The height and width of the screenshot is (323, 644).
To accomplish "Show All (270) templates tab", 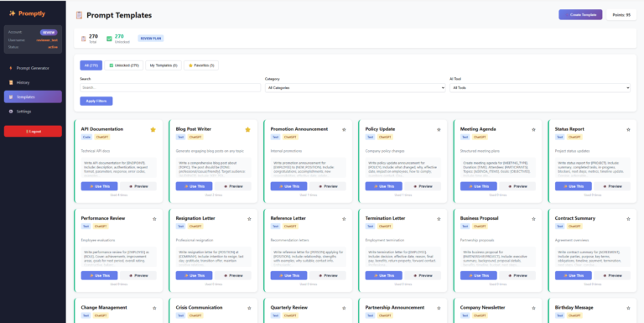I will tap(91, 65).
